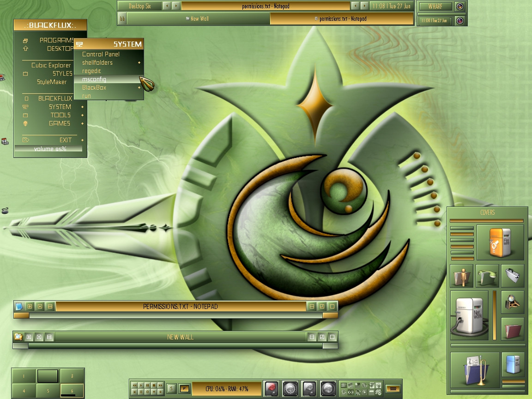
Task: Open the music folder with trumpet icon
Action: pos(475,370)
